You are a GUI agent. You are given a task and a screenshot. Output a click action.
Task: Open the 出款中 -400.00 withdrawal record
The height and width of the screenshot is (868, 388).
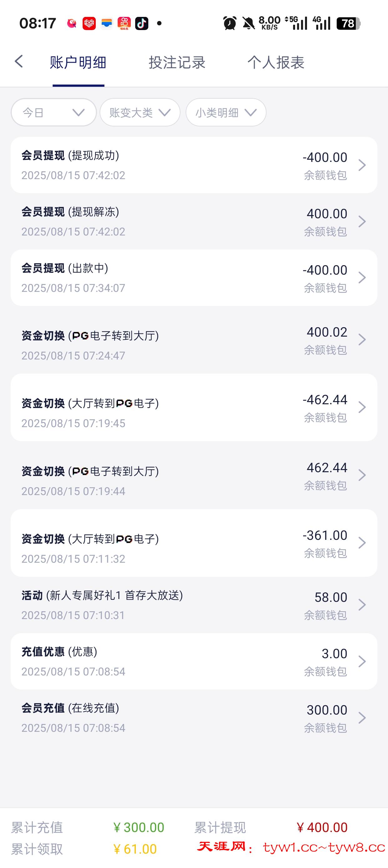click(194, 278)
